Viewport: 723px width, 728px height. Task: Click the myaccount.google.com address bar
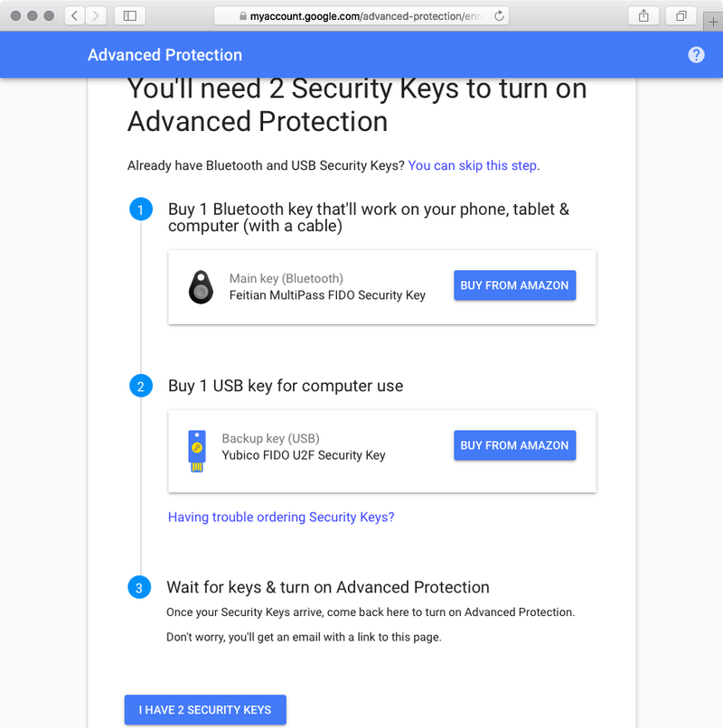(361, 15)
